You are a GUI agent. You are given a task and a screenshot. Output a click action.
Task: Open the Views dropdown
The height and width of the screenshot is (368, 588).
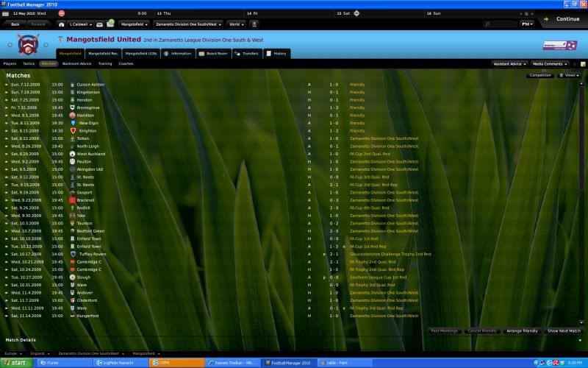(x=570, y=75)
